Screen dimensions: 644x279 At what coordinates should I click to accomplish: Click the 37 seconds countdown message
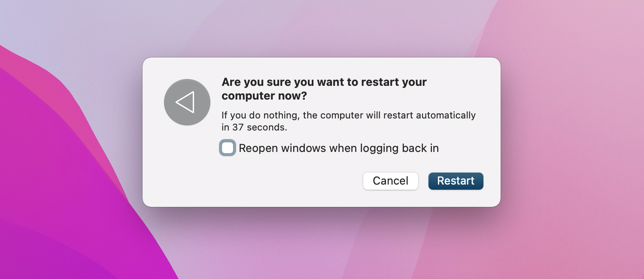[348, 121]
